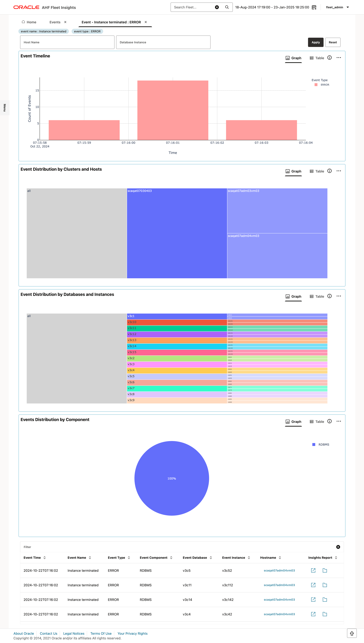Clear the table Filter field

338,547
